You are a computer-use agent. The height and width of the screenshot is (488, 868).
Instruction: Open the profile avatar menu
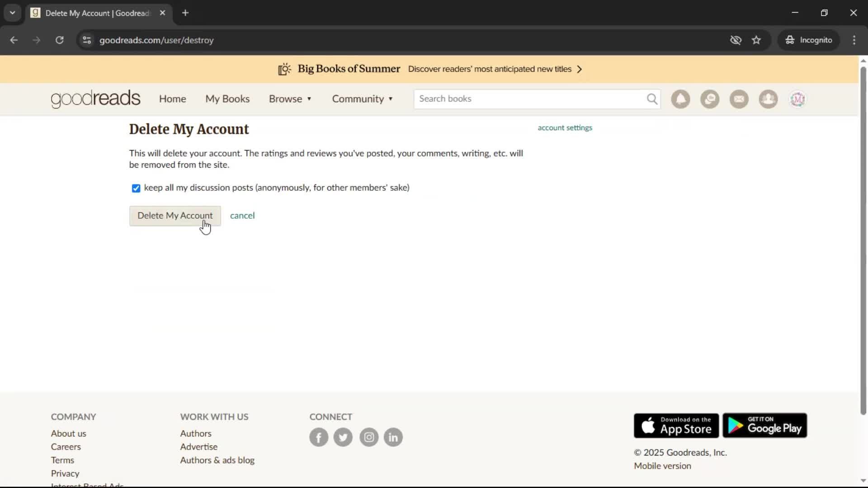tap(797, 99)
